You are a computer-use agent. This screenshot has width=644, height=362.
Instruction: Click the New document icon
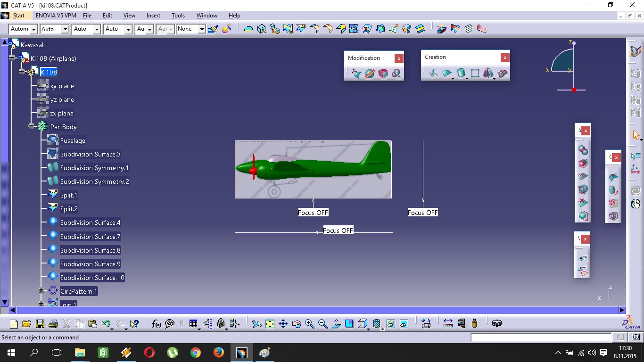[14, 324]
